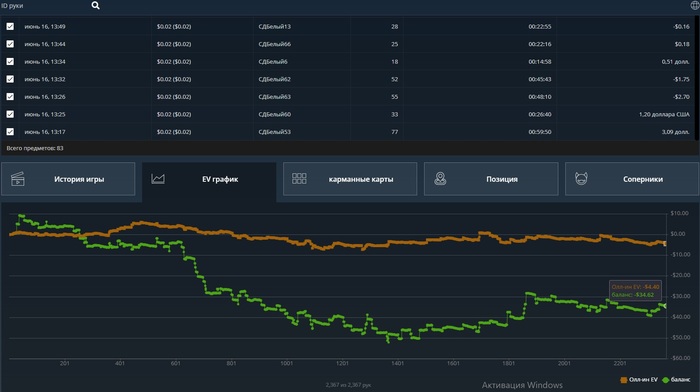Click the -$1.75 result cell

click(681, 79)
